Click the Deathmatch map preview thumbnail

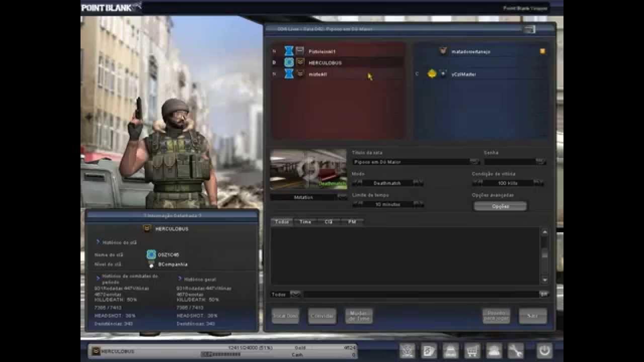point(308,169)
